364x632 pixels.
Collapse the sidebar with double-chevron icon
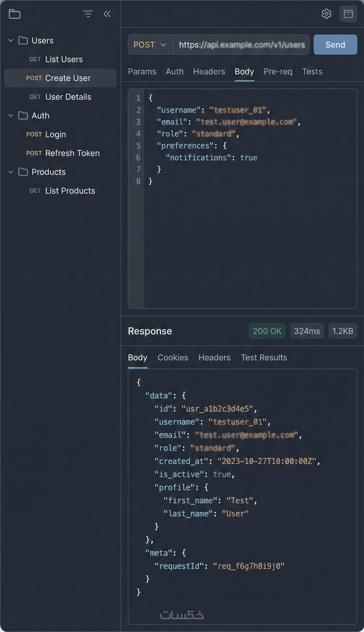pos(107,14)
